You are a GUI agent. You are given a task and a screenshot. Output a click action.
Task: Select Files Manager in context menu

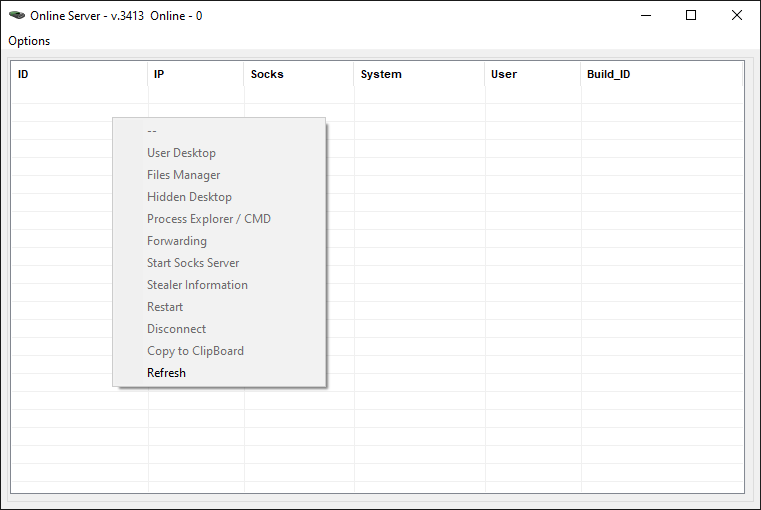219,175
